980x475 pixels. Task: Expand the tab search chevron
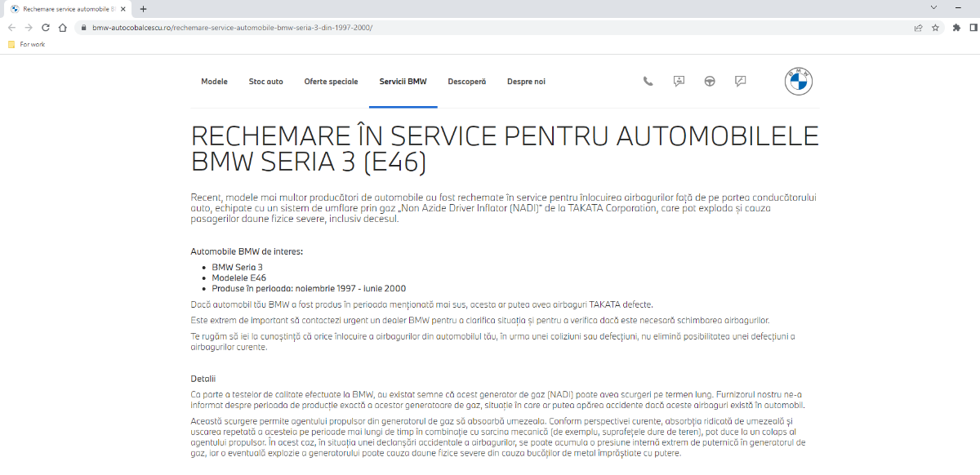point(933,7)
